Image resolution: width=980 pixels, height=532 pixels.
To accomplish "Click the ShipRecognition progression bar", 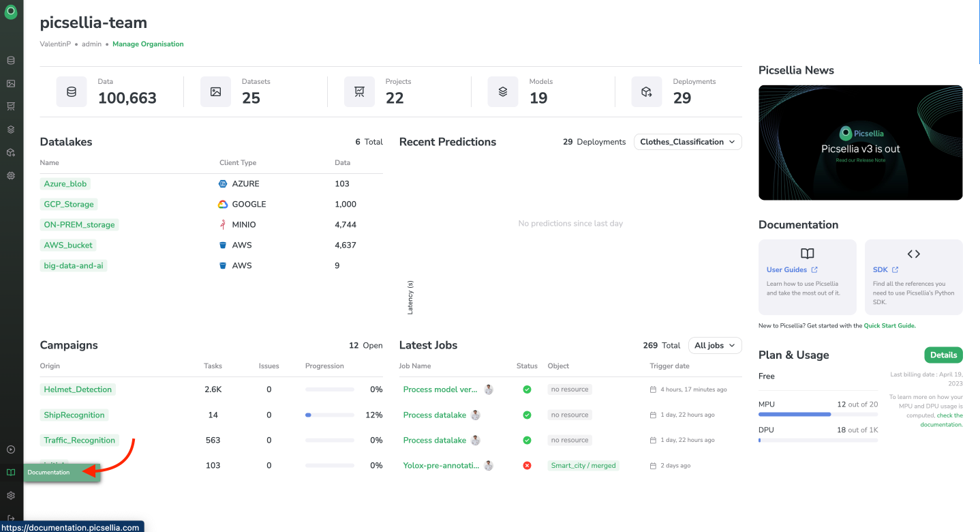I will (330, 415).
